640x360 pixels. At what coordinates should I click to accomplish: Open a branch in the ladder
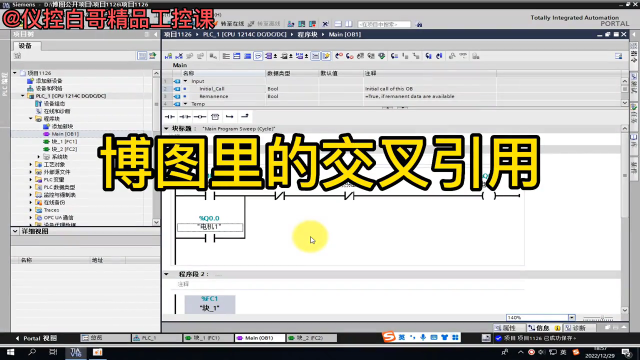click(229, 117)
